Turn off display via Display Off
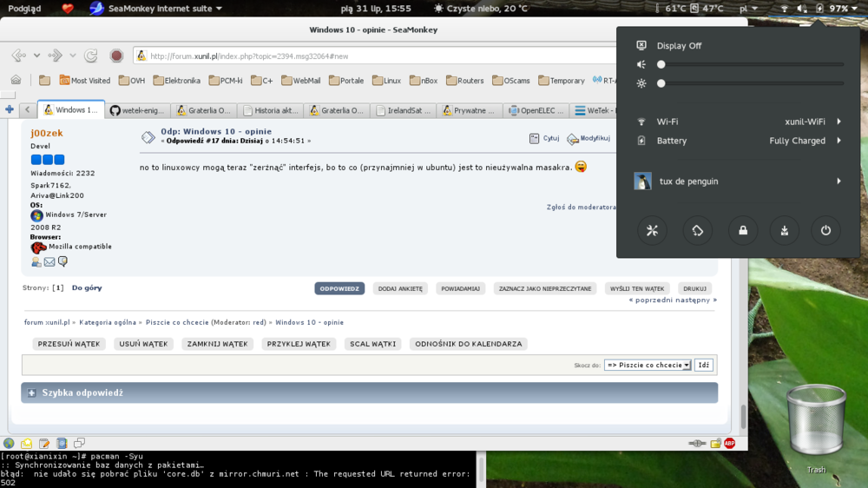Viewport: 868px width, 488px height. 679,46
